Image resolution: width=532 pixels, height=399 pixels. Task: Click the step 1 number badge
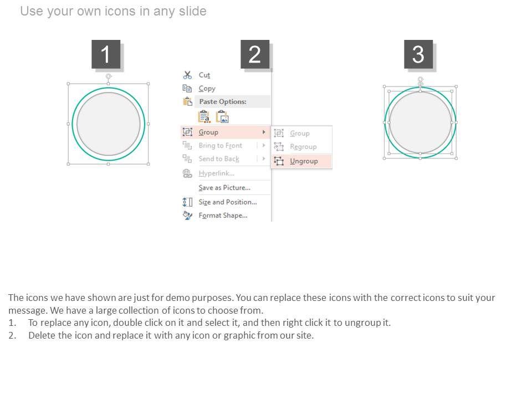105,54
